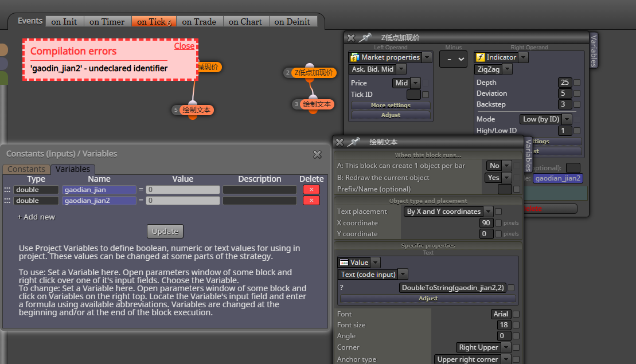Select the Variables tab in the Constants panel
The image size is (636, 364).
[73, 169]
